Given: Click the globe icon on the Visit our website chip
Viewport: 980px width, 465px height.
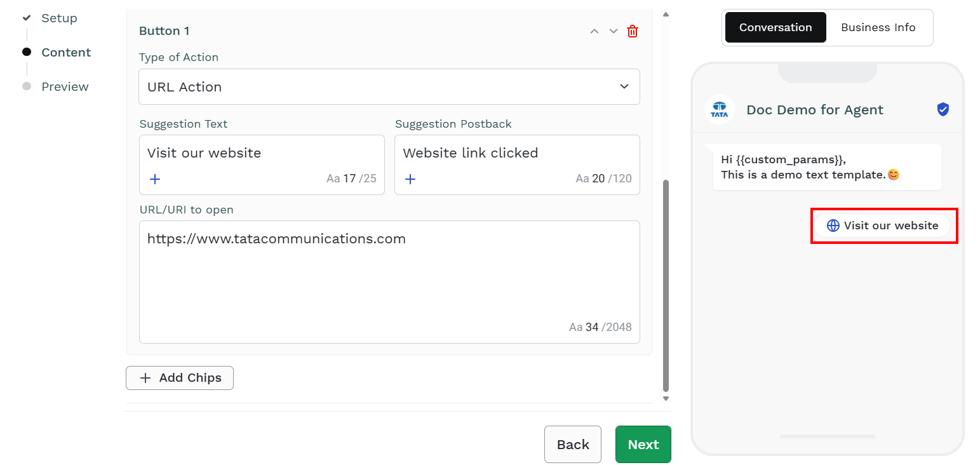Looking at the screenshot, I should (x=833, y=226).
